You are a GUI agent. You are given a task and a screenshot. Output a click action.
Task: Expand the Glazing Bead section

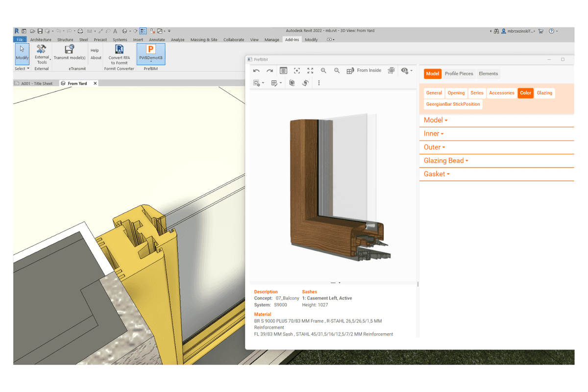pyautogui.click(x=446, y=161)
